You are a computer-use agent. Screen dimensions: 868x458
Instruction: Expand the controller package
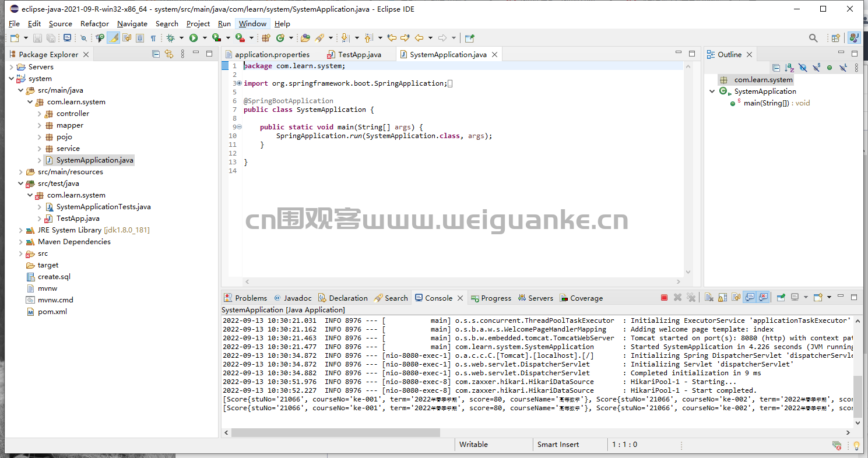(x=40, y=114)
